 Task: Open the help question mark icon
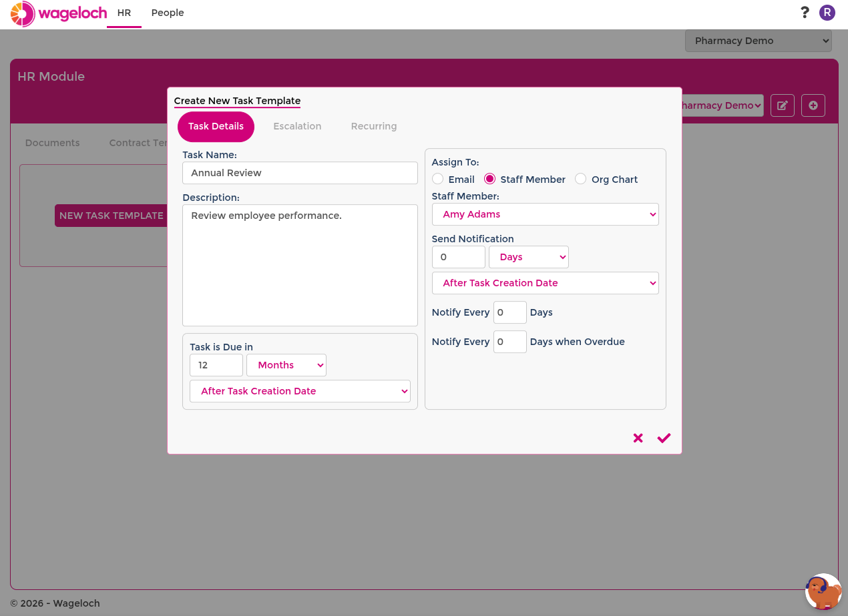pos(805,12)
